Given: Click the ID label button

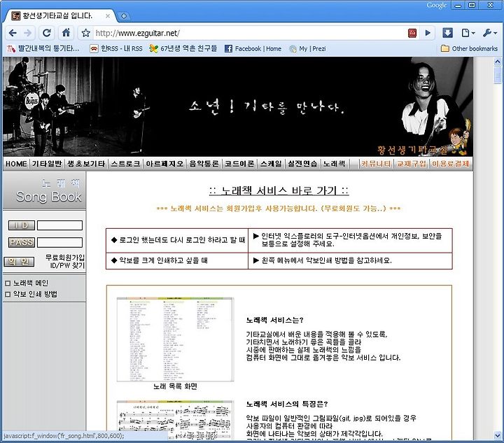Looking at the screenshot, I should (22, 225).
